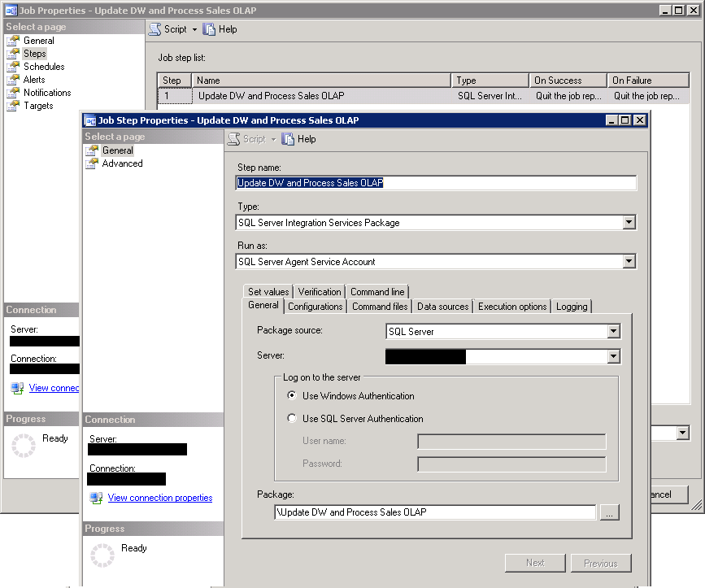
Task: Click Progress spinner in Job Properties
Action: 24,446
